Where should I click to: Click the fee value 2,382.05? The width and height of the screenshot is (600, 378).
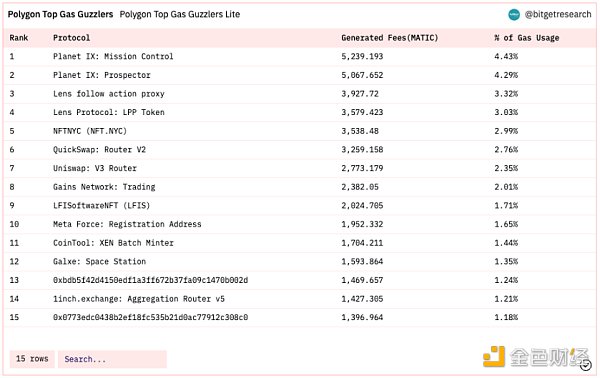click(x=360, y=187)
